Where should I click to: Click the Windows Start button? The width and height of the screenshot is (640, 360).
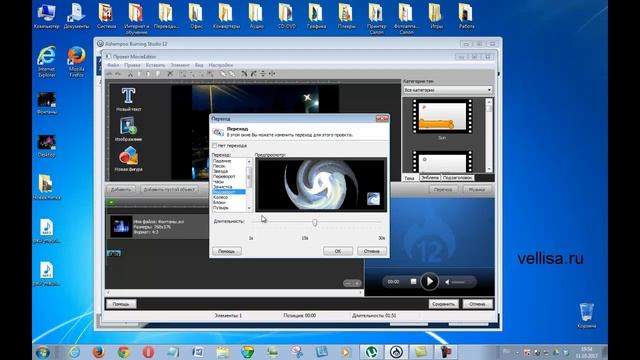[42, 352]
